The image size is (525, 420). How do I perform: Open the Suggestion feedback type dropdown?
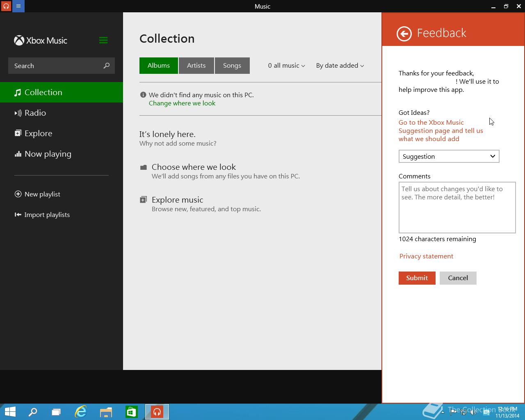(449, 156)
